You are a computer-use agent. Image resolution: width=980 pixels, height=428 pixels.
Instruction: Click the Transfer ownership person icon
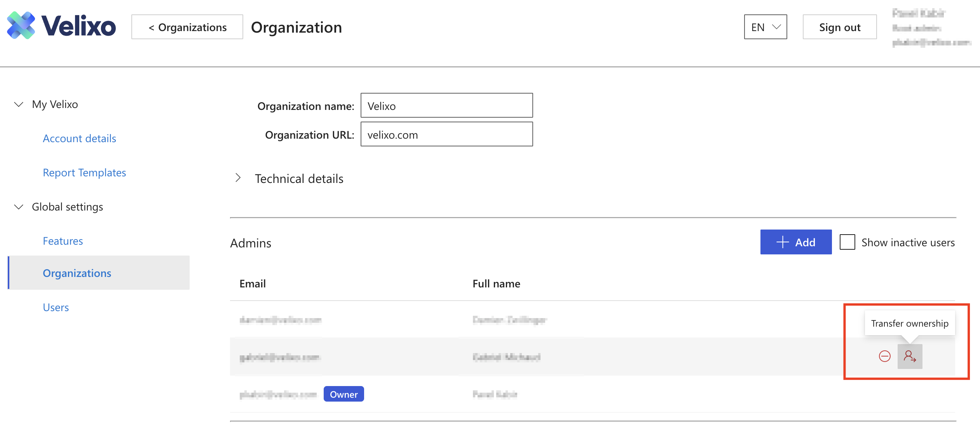(910, 356)
